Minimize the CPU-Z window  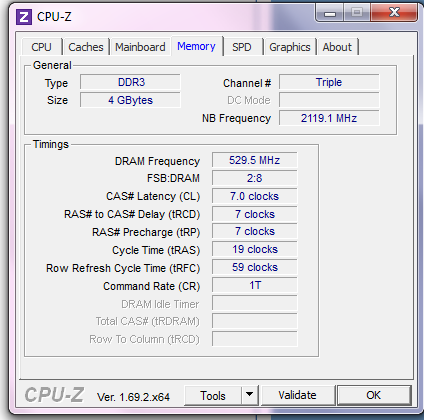tap(330, 13)
